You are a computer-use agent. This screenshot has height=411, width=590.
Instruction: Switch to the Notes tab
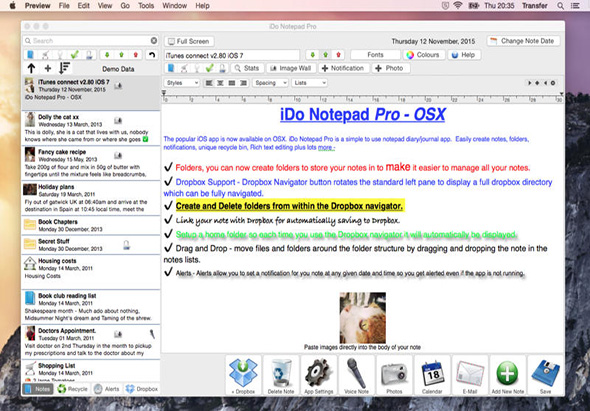click(38, 389)
